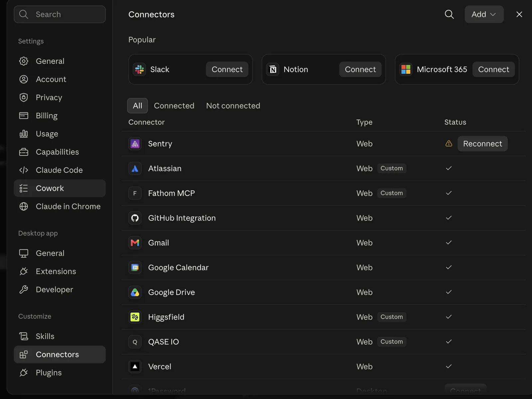Click the Higgsfield connector logo
Viewport: 532px width, 399px height.
pyautogui.click(x=135, y=317)
